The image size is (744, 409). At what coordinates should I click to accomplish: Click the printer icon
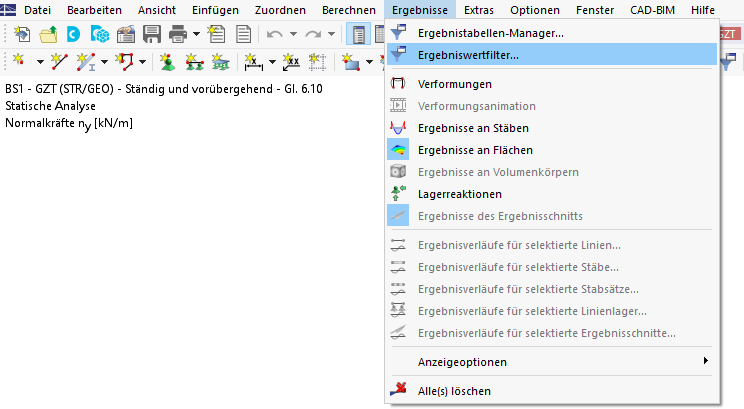coord(178,34)
